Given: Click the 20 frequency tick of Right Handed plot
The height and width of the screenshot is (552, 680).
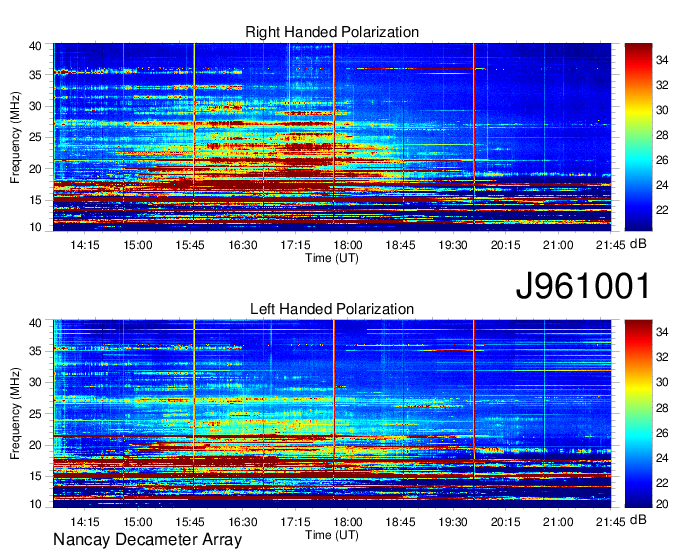Looking at the screenshot, I should click(36, 169).
